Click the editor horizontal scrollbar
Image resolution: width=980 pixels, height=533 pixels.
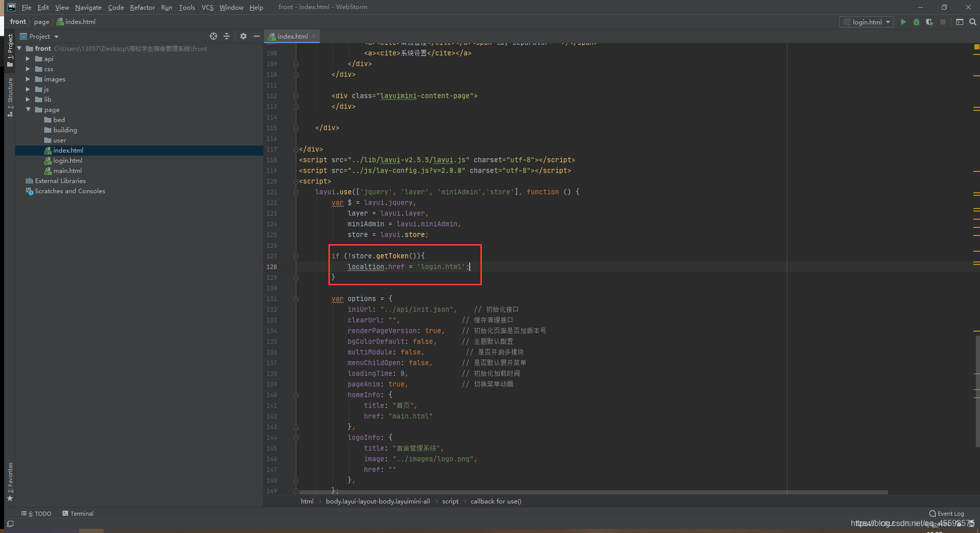coord(593,492)
